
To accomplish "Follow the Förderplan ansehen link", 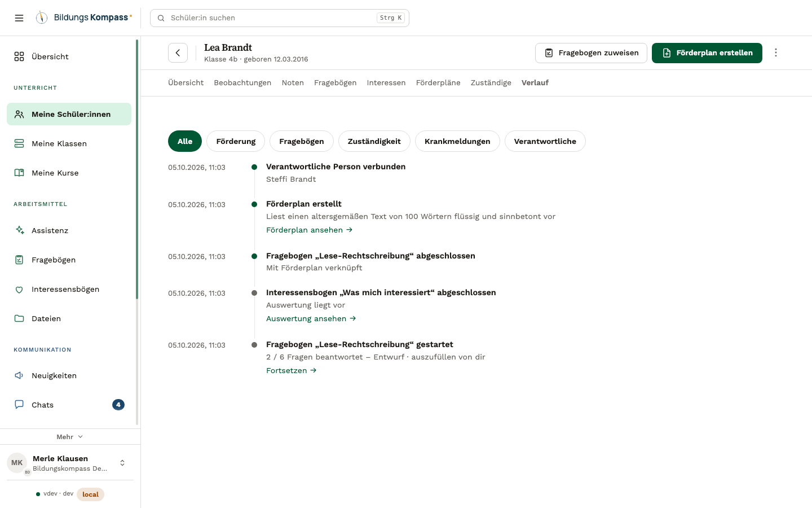I will [310, 230].
